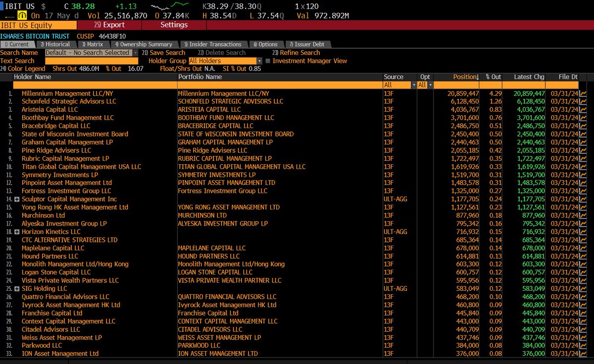Expand the Horizon Kinetics LLC row
The image size is (594, 364).
point(17,232)
